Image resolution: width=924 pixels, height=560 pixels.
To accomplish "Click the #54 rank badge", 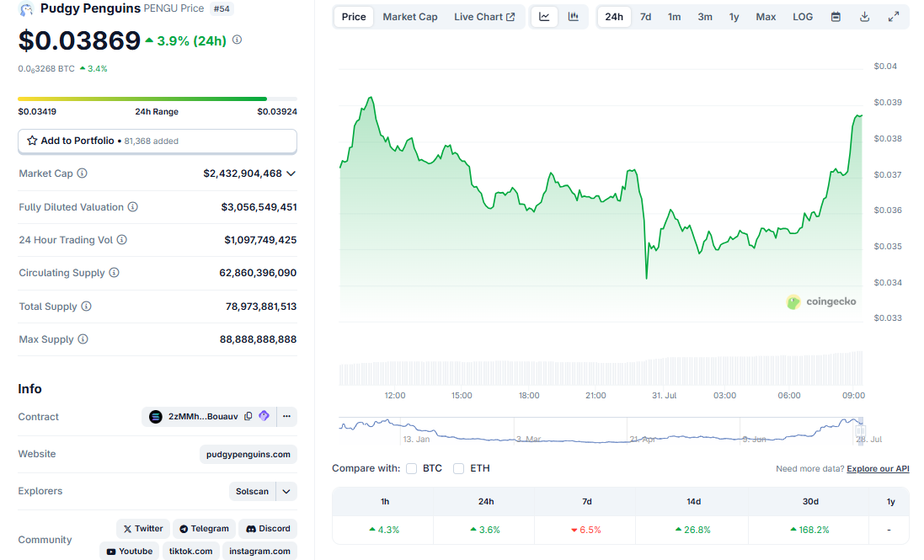I will [222, 8].
